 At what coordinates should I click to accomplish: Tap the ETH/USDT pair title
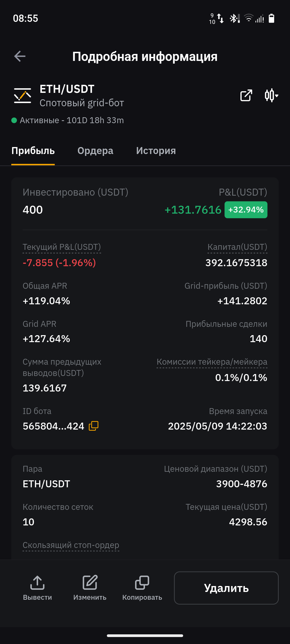click(67, 89)
